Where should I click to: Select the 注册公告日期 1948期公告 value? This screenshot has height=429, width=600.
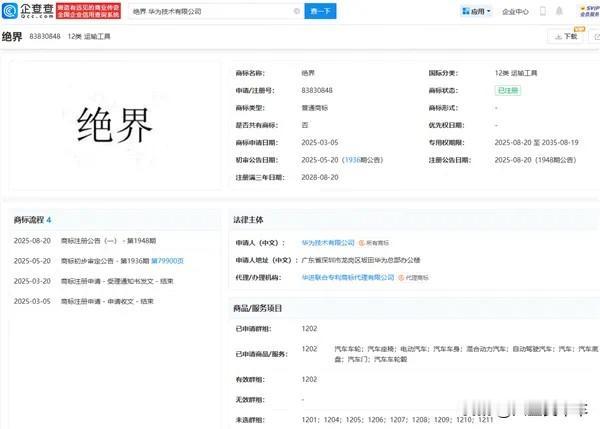[x=535, y=160]
